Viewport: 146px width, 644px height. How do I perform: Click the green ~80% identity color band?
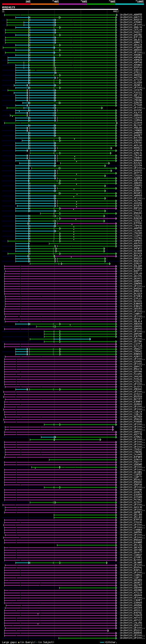click(x=101, y=4)
